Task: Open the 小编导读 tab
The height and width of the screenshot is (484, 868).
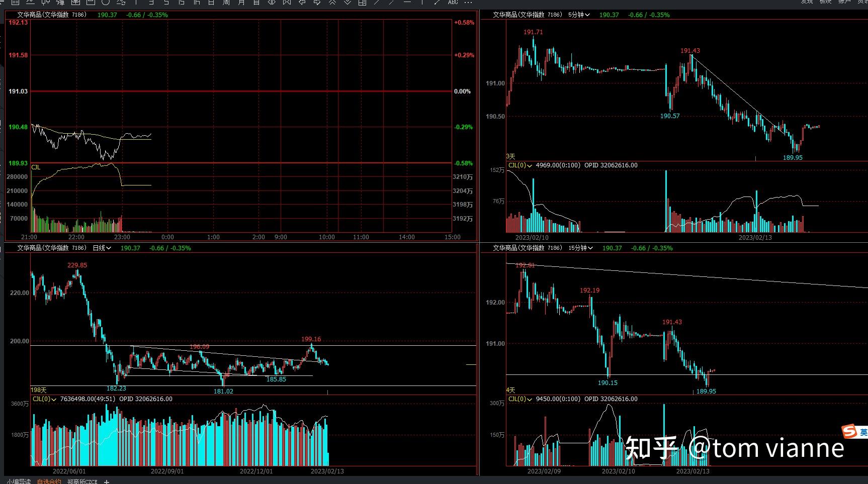Action: [x=19, y=481]
